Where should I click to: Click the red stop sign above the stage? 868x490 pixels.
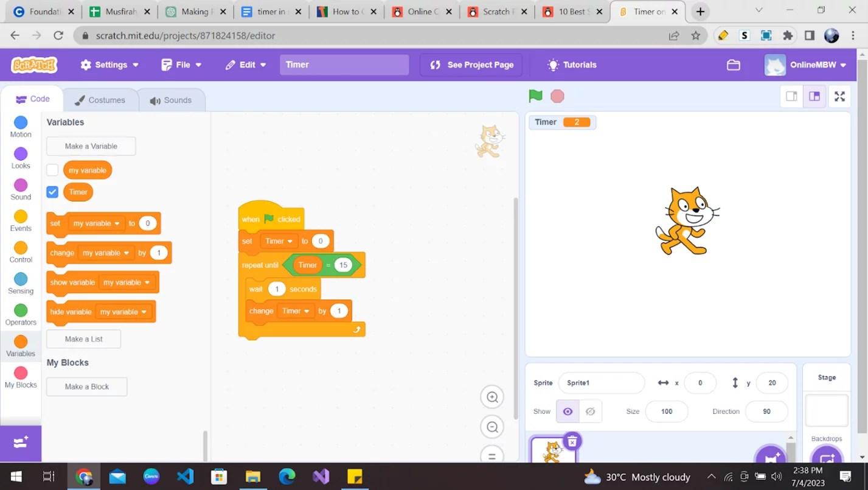click(x=557, y=96)
